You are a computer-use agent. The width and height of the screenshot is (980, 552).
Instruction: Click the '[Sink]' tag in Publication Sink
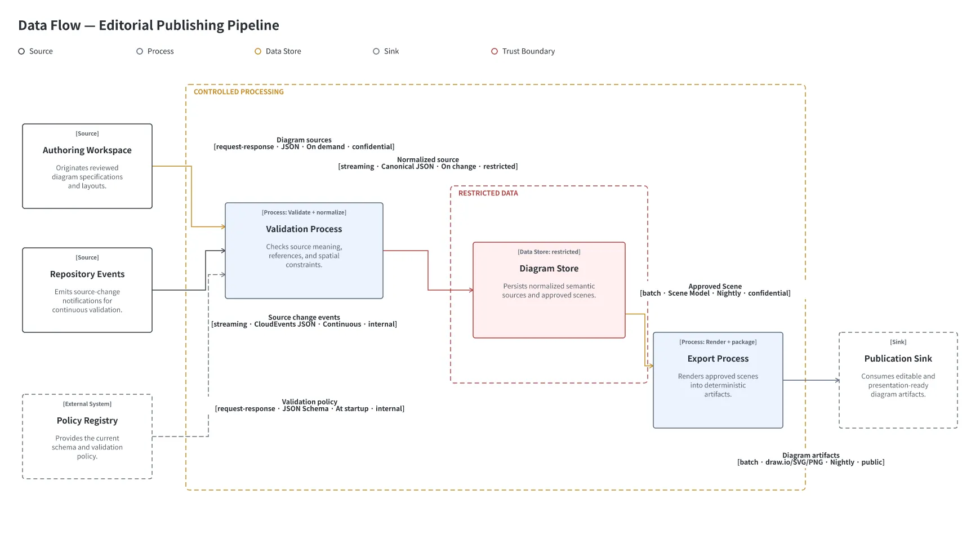[x=898, y=342]
